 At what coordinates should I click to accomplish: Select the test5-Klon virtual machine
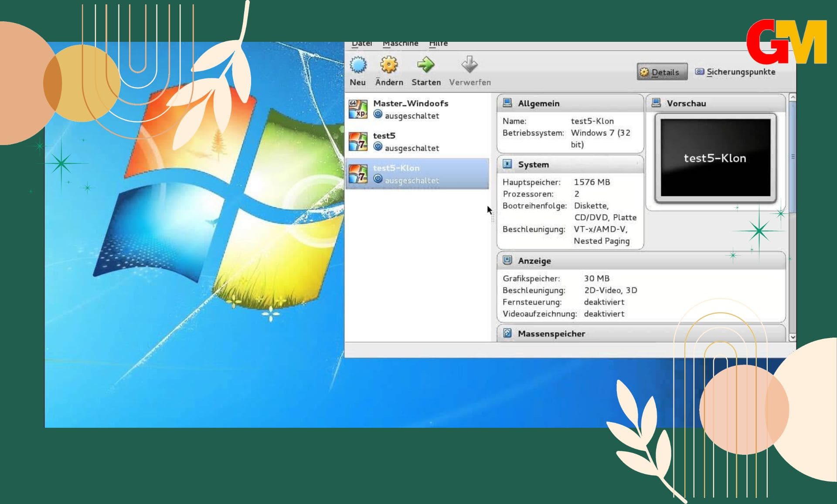pyautogui.click(x=417, y=174)
